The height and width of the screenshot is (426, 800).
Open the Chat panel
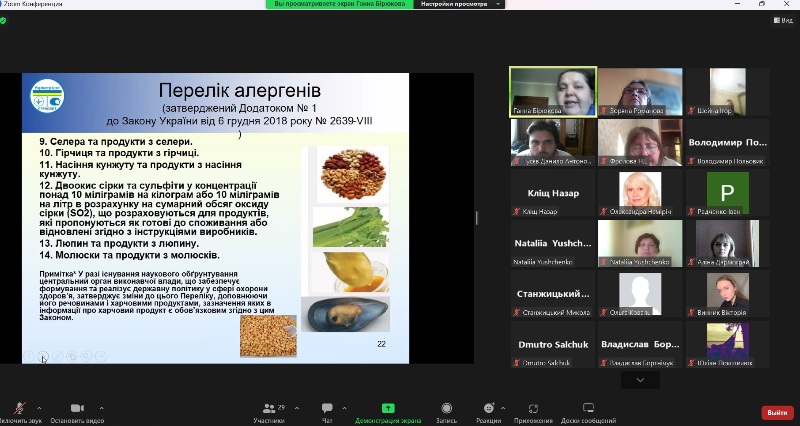pyautogui.click(x=327, y=408)
